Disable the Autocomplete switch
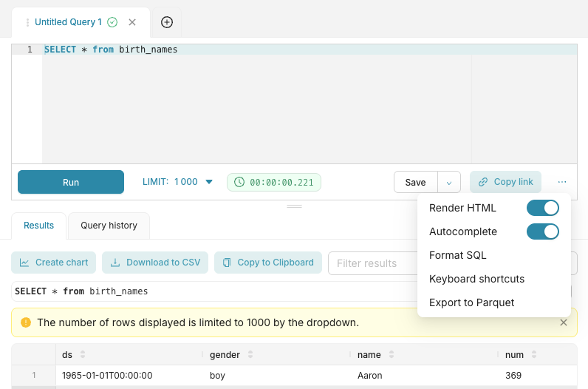Screen dimensions: 588x389 point(542,231)
